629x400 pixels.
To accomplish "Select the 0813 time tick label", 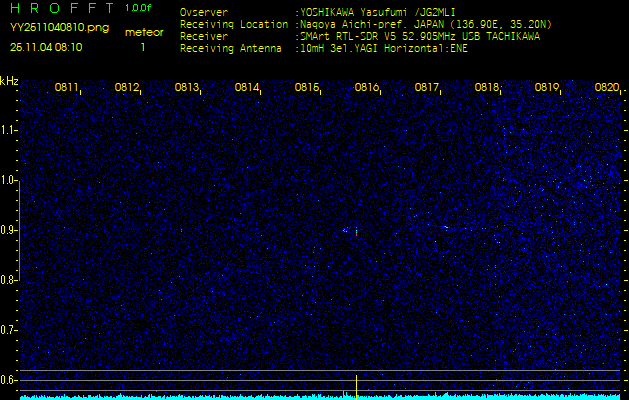I will (x=187, y=88).
